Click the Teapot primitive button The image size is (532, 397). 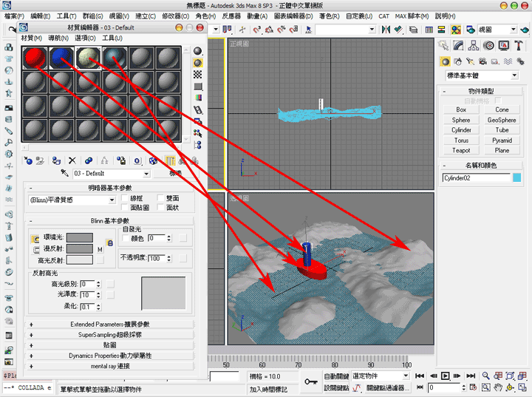click(461, 150)
